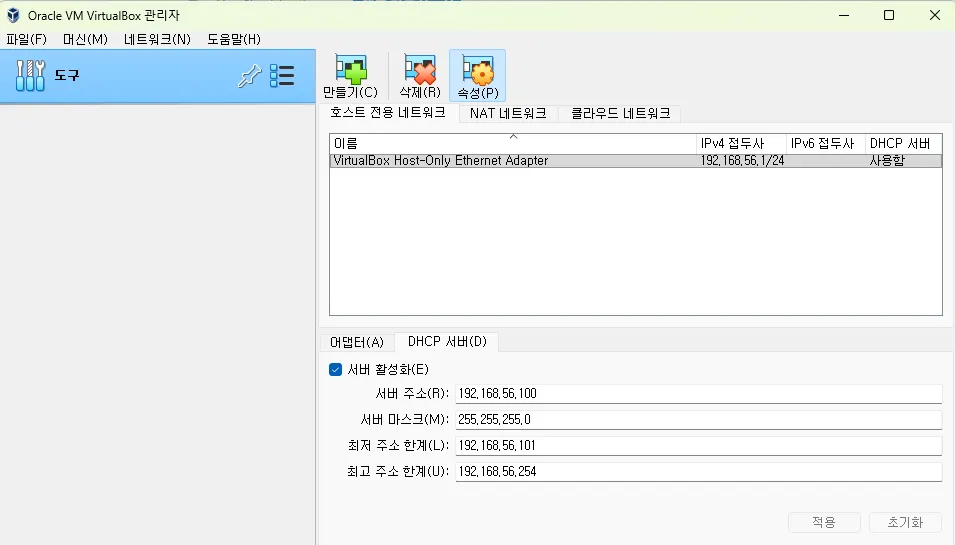Switch to Cloud Networks (클라우드 네트워크) tab
This screenshot has height=545, width=955.
(x=620, y=113)
